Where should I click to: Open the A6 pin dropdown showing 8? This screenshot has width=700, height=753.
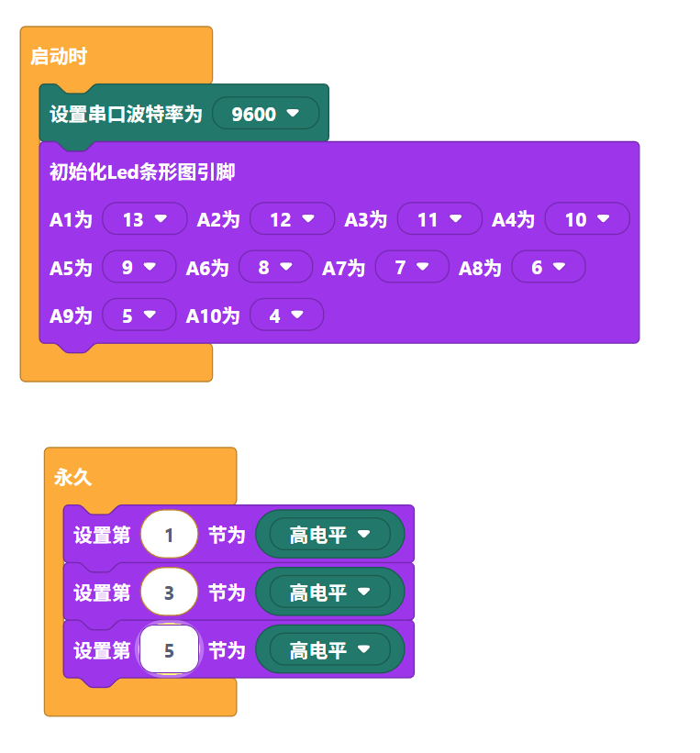274,268
